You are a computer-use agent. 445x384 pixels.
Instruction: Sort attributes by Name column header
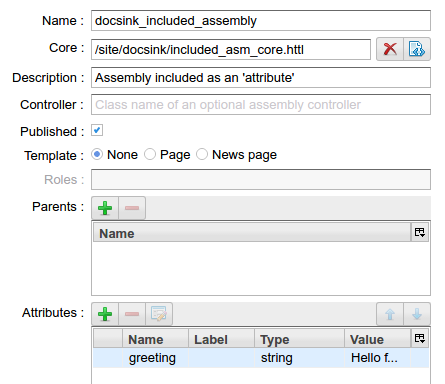tap(155, 339)
